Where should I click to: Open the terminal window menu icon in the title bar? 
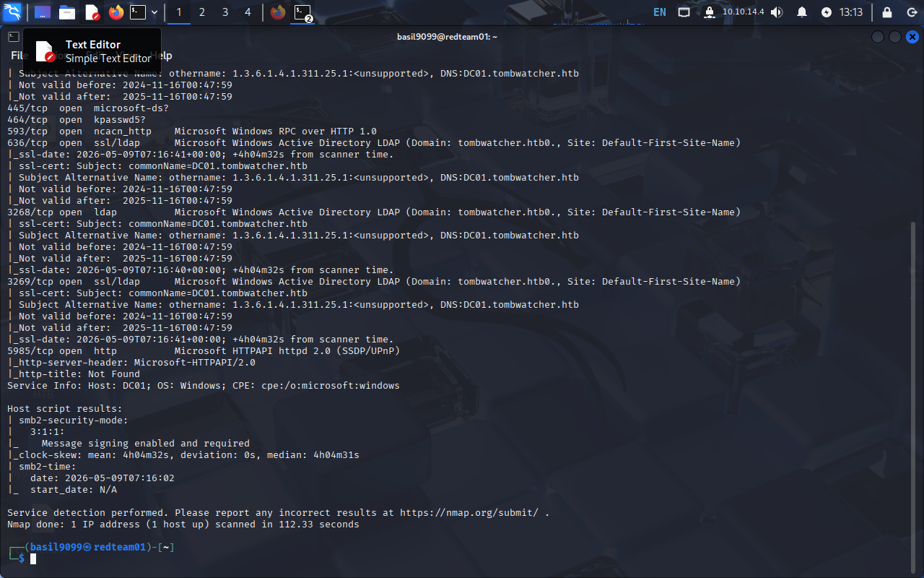tap(13, 37)
